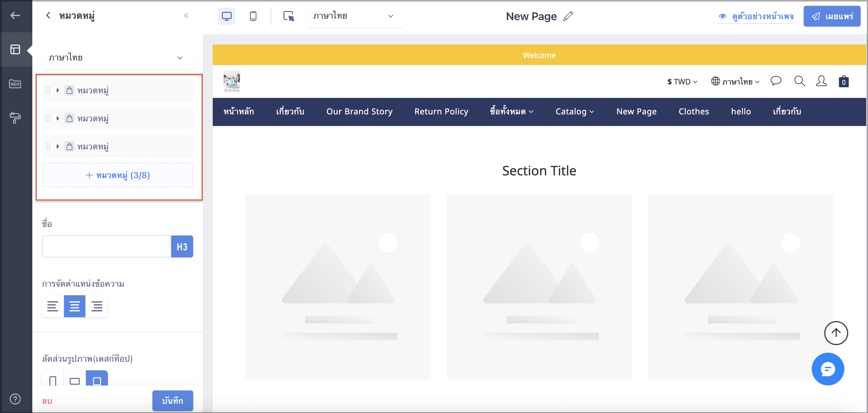The height and width of the screenshot is (413, 868).
Task: Open the shopping bag cart icon
Action: 843,81
